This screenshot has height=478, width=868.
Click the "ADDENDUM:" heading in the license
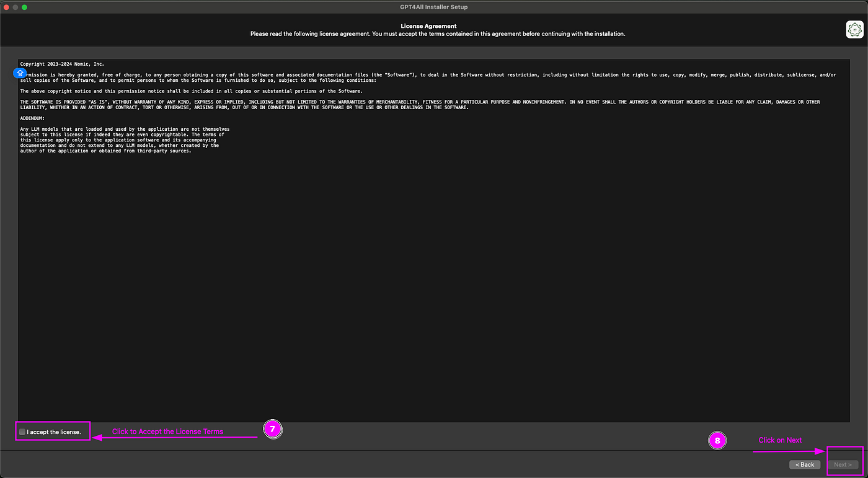point(32,118)
